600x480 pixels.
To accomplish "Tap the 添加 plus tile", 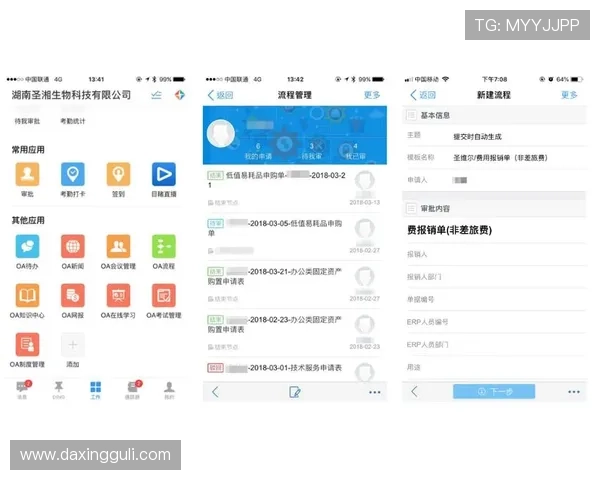I will tap(73, 344).
